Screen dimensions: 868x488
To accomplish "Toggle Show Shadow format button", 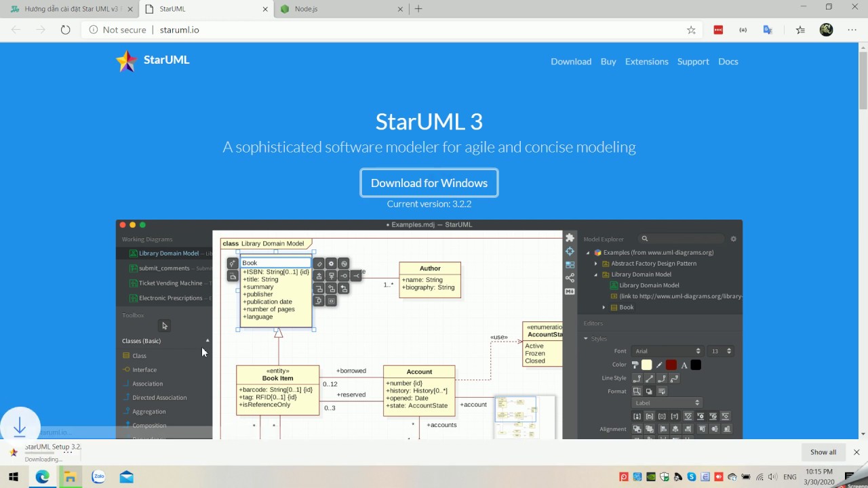I will [x=649, y=391].
